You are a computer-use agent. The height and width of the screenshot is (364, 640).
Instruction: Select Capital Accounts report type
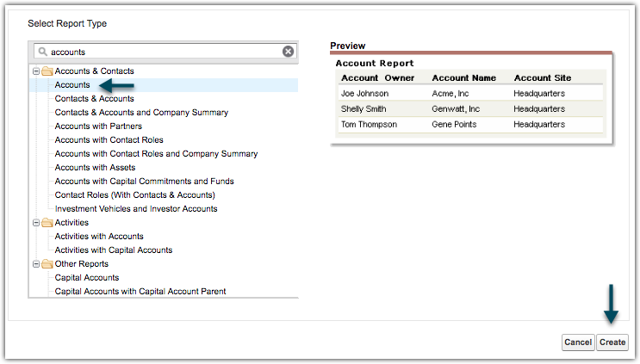[x=87, y=278]
